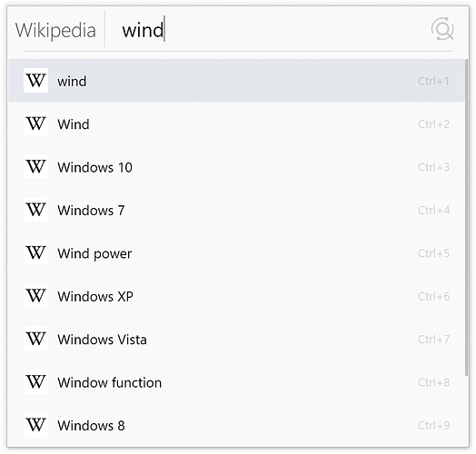Open the Windows 7 result

coord(236,210)
